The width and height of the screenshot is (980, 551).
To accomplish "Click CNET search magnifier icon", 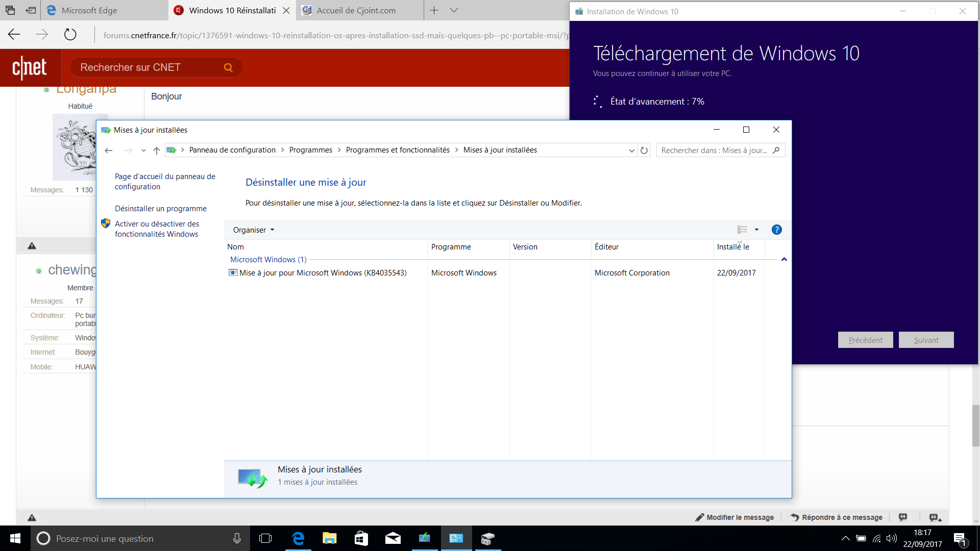I will pos(228,67).
